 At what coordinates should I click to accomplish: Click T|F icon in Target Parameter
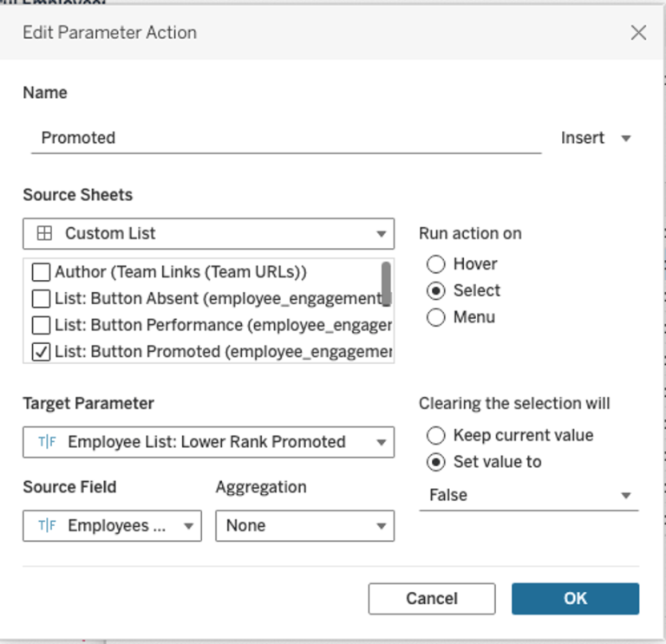point(47,442)
